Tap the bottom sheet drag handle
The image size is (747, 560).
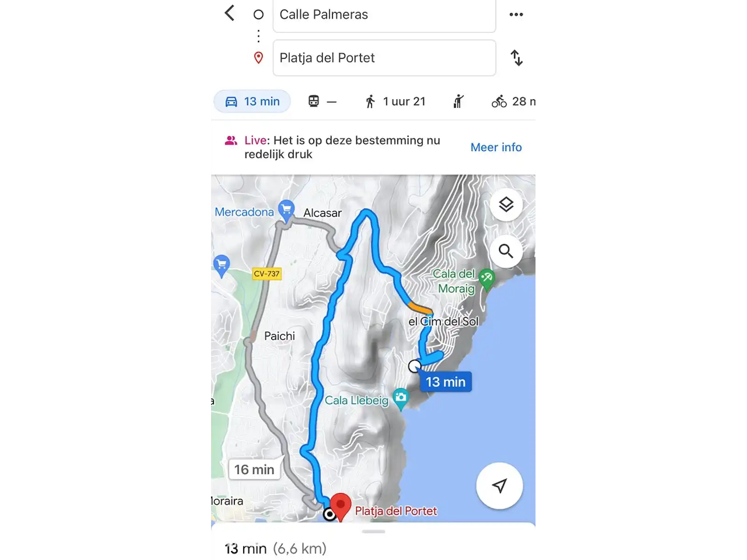pyautogui.click(x=373, y=532)
